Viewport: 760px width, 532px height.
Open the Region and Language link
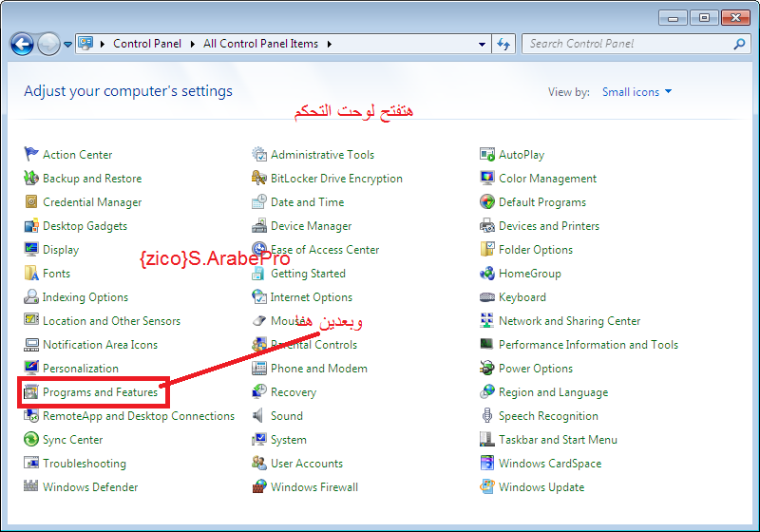coord(553,392)
